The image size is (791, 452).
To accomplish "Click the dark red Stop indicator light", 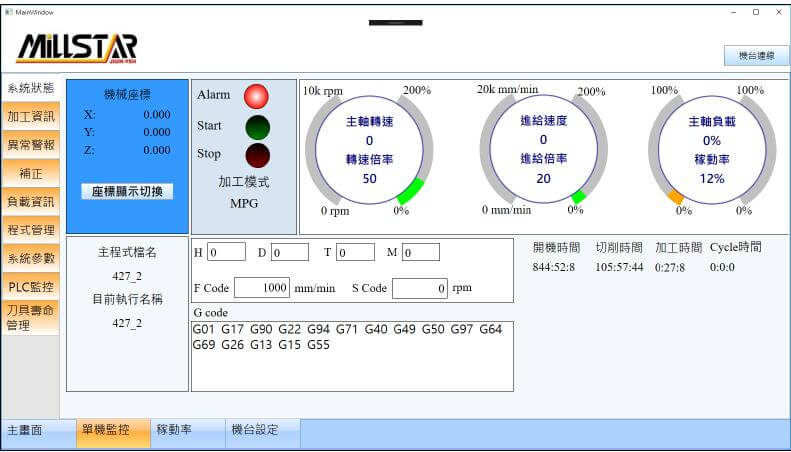I will pyautogui.click(x=257, y=155).
